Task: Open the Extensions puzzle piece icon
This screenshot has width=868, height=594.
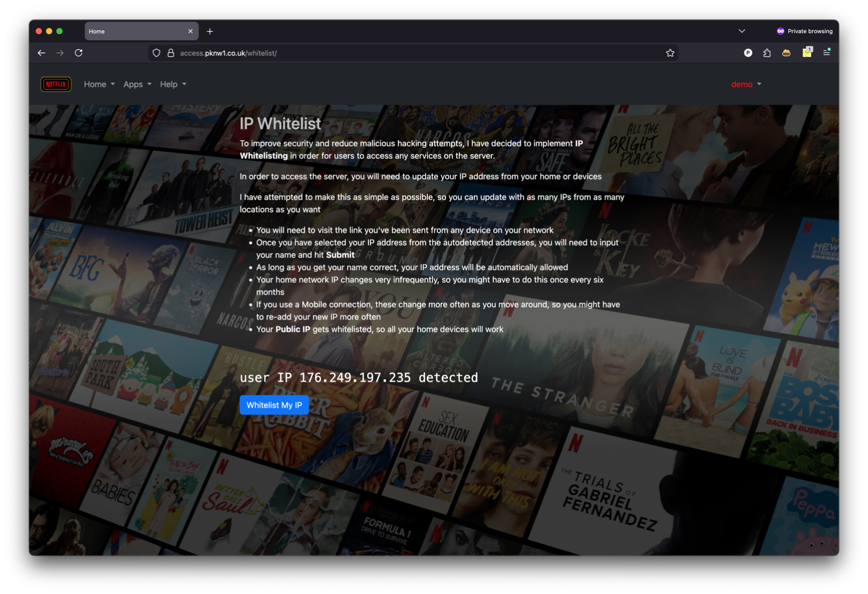Action: click(x=767, y=53)
